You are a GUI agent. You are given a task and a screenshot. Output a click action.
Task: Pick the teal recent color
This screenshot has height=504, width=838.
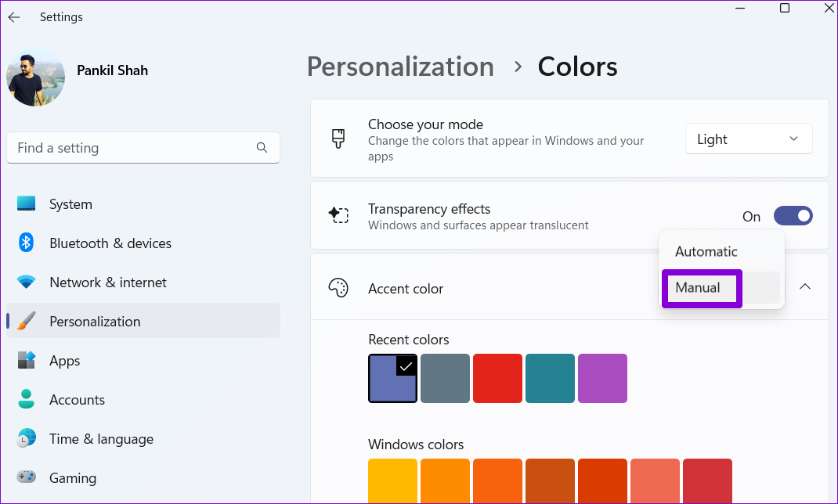click(550, 378)
